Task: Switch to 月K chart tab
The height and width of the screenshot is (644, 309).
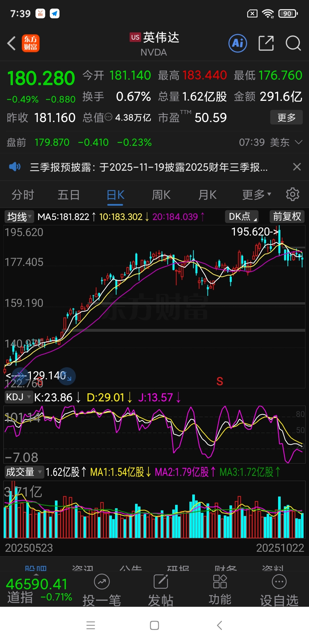Action: (207, 195)
